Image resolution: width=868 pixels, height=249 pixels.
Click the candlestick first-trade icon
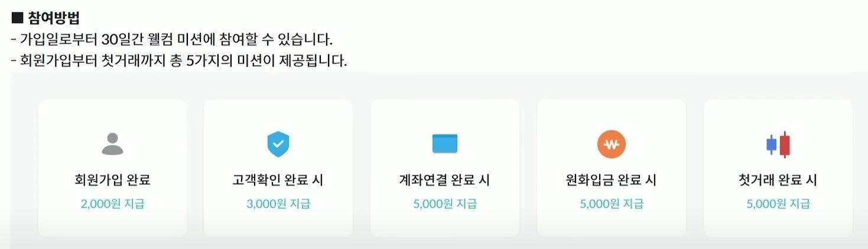tap(778, 144)
